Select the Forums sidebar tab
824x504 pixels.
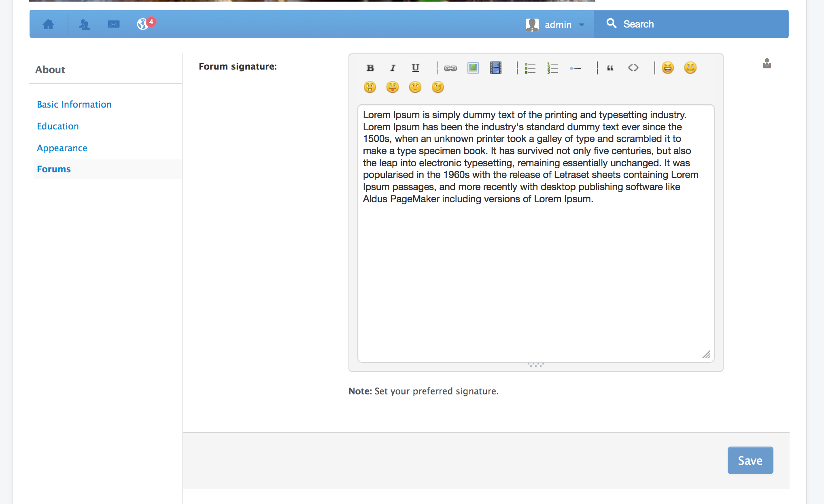pyautogui.click(x=54, y=169)
